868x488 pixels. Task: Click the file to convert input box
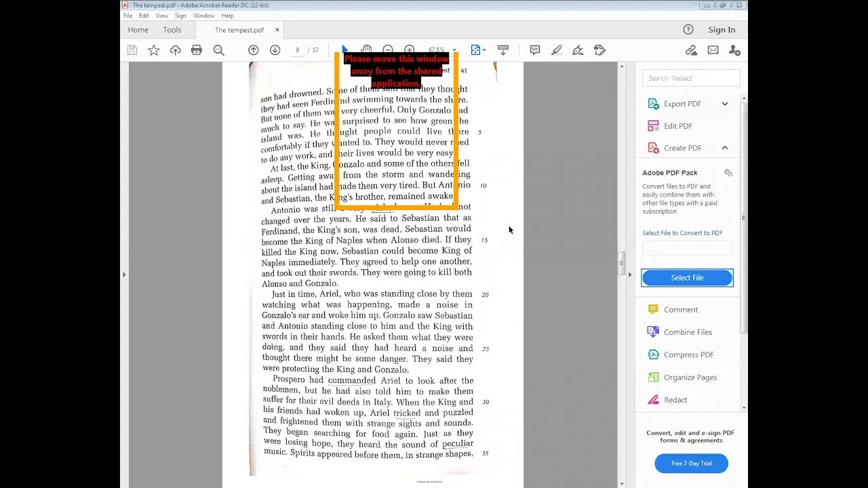[x=687, y=248]
